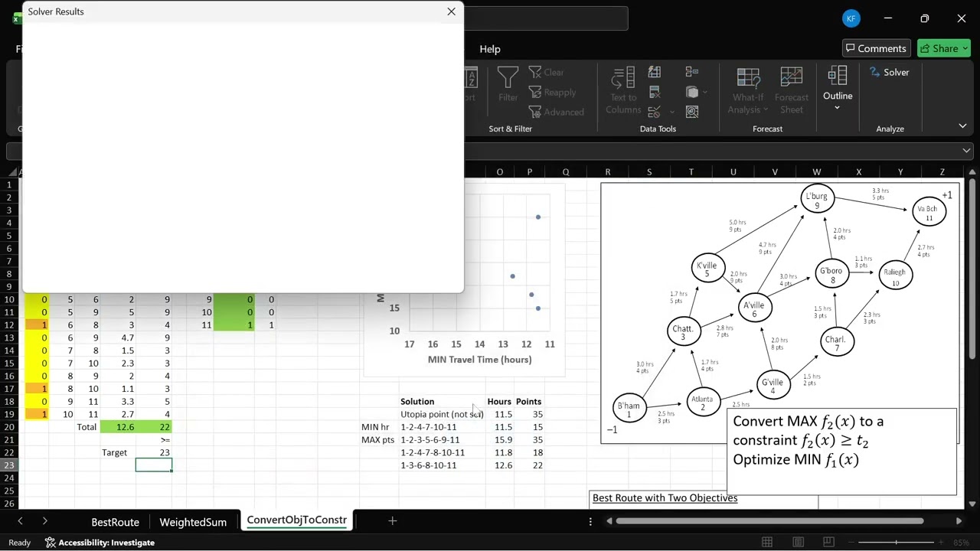Viewport: 980px width, 551px height.
Task: Click the sheet tab bar options dots
Action: click(590, 521)
